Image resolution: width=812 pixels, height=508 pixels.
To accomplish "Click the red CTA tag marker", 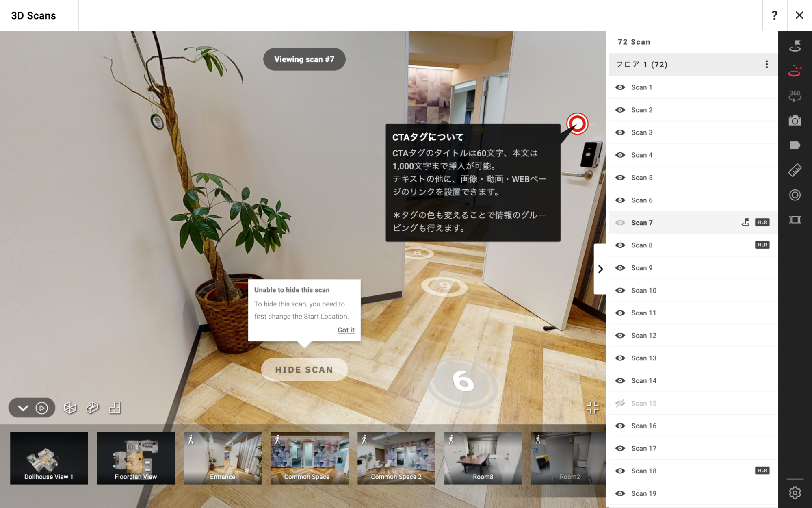I will tap(577, 124).
